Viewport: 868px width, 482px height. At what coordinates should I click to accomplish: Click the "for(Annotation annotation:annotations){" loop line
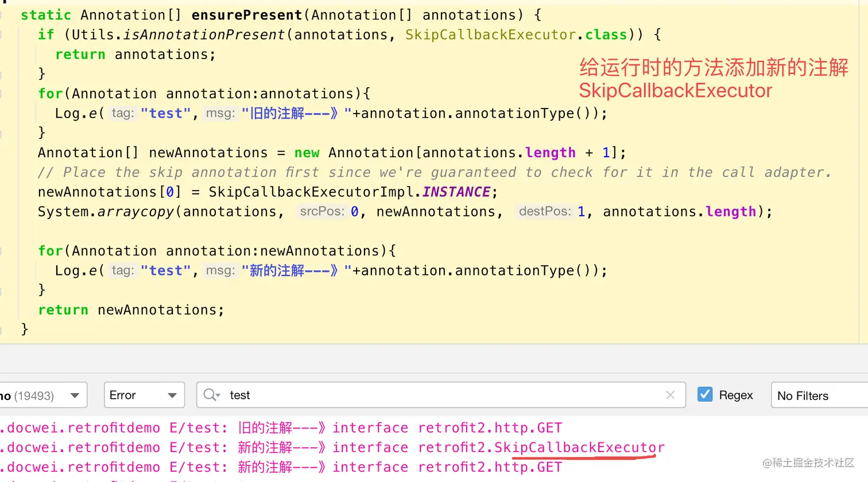coord(204,94)
